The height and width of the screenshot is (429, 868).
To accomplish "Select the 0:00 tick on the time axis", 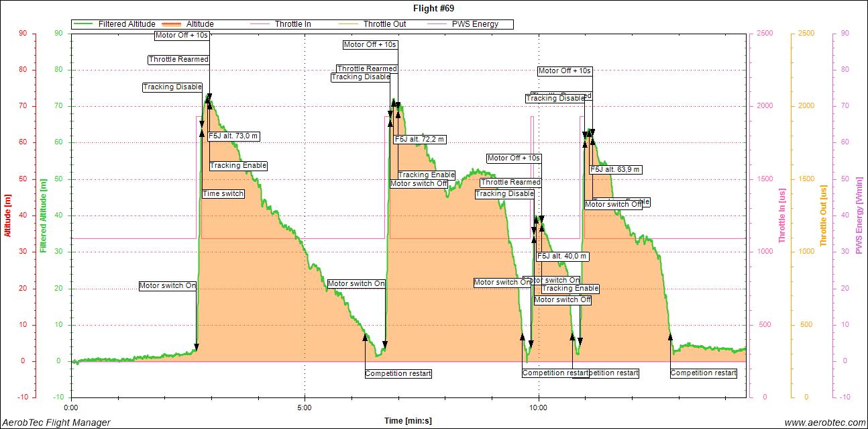I will tap(70, 407).
